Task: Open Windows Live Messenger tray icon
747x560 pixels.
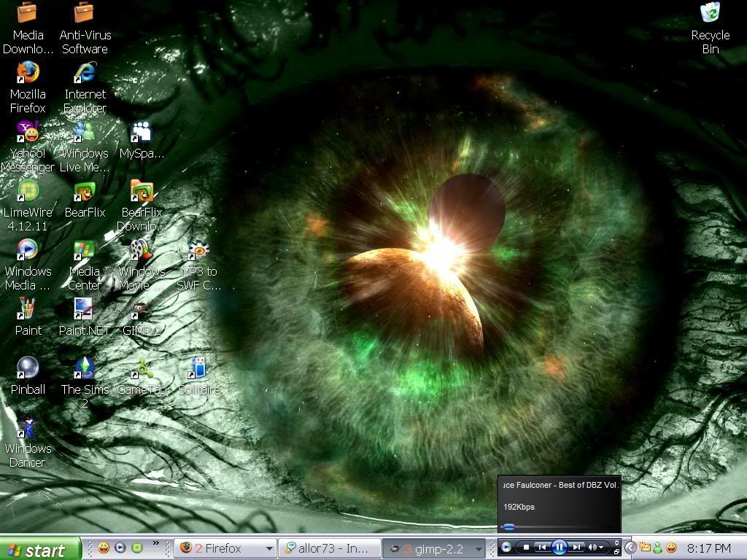Action: point(658,548)
